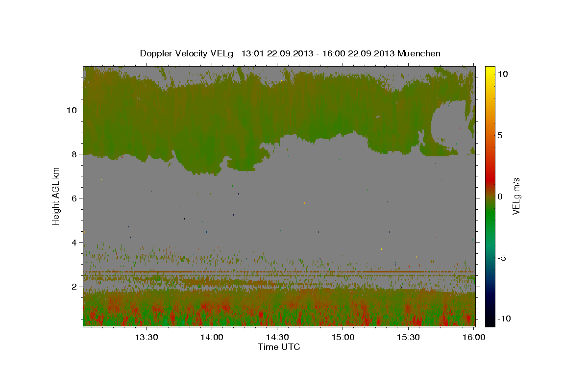The image size is (588, 392).
Task: Click the colorbar value 5 label
Action: point(500,135)
